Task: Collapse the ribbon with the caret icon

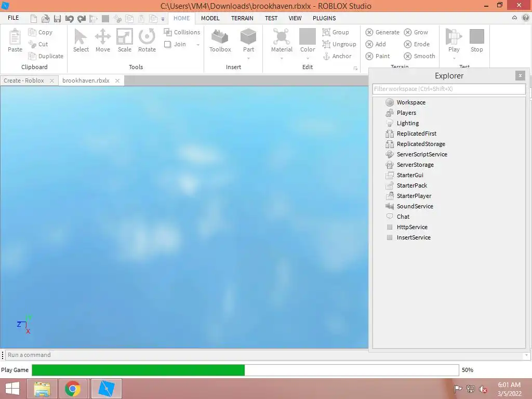Action: click(x=514, y=18)
